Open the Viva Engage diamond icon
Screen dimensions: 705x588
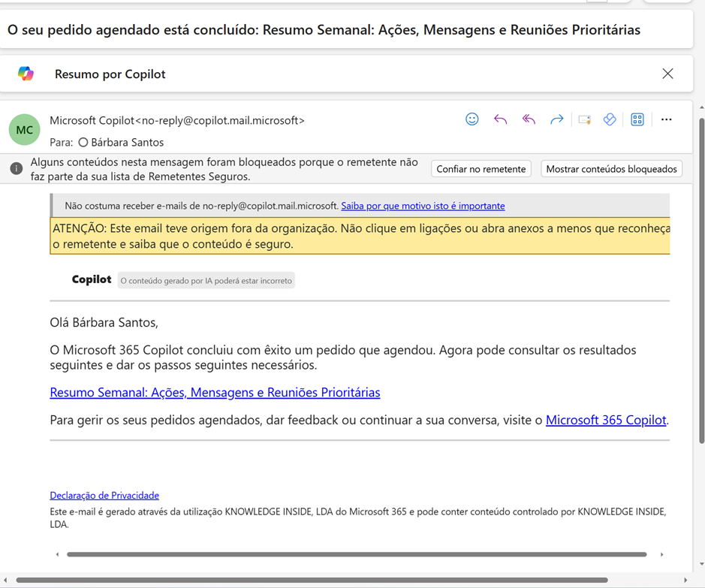(610, 119)
